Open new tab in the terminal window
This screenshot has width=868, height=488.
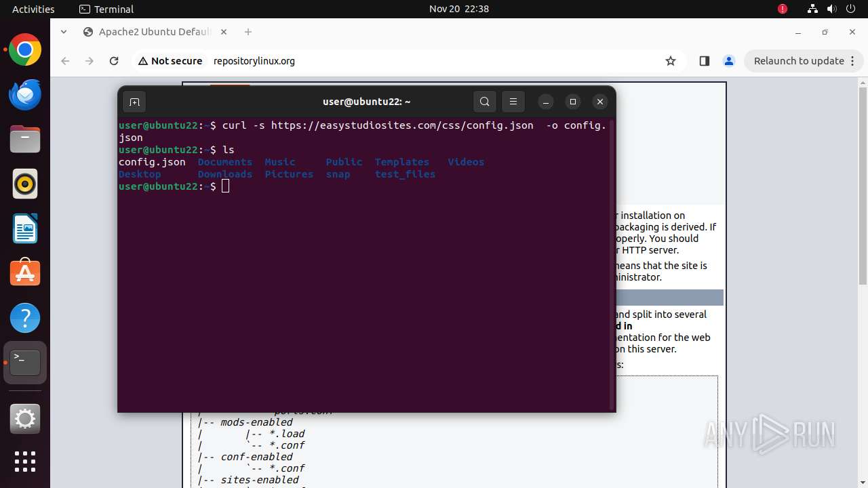click(134, 102)
